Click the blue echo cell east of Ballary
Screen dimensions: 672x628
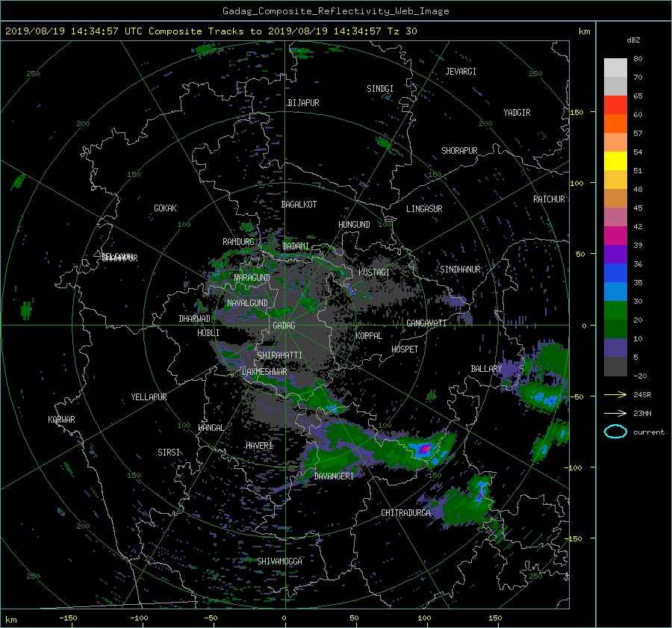pos(544,399)
